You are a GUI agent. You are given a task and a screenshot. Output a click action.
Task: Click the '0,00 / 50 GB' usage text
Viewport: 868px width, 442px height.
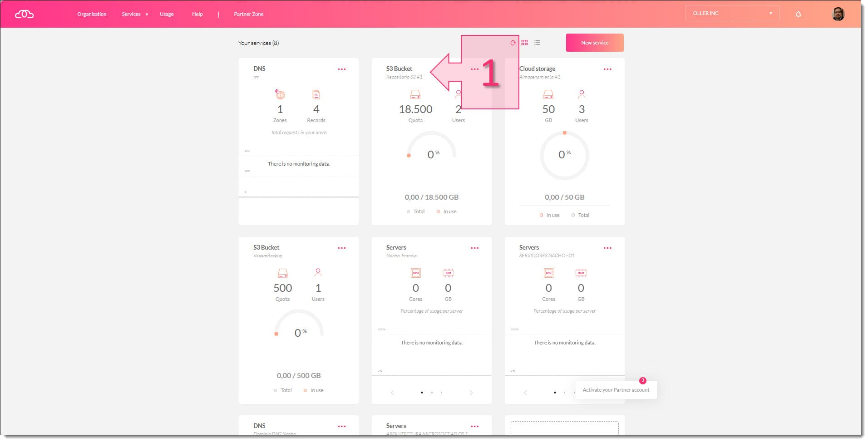(564, 197)
